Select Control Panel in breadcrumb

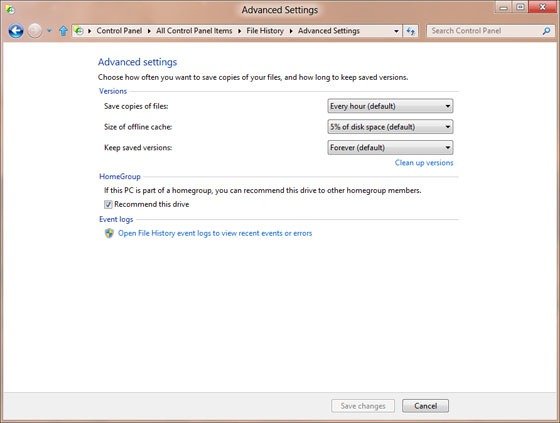pos(119,31)
